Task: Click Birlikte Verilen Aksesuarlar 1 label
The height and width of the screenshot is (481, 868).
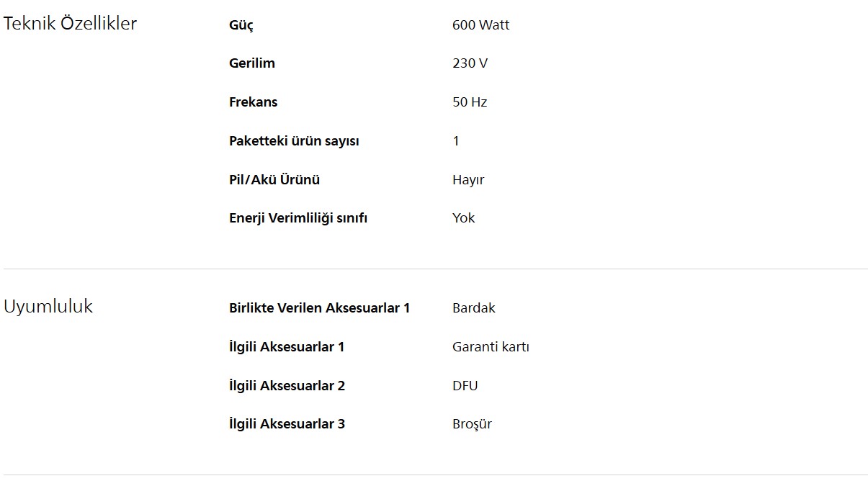Action: tap(319, 308)
